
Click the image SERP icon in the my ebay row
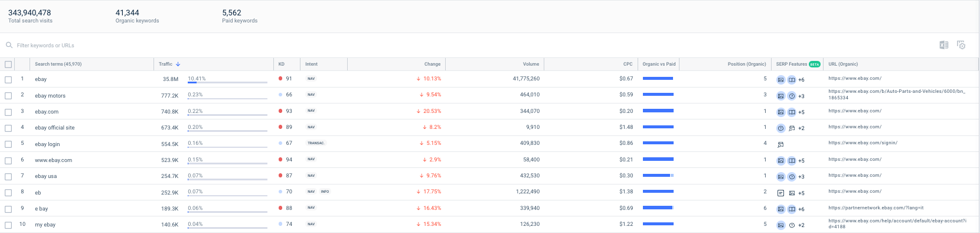click(x=780, y=225)
